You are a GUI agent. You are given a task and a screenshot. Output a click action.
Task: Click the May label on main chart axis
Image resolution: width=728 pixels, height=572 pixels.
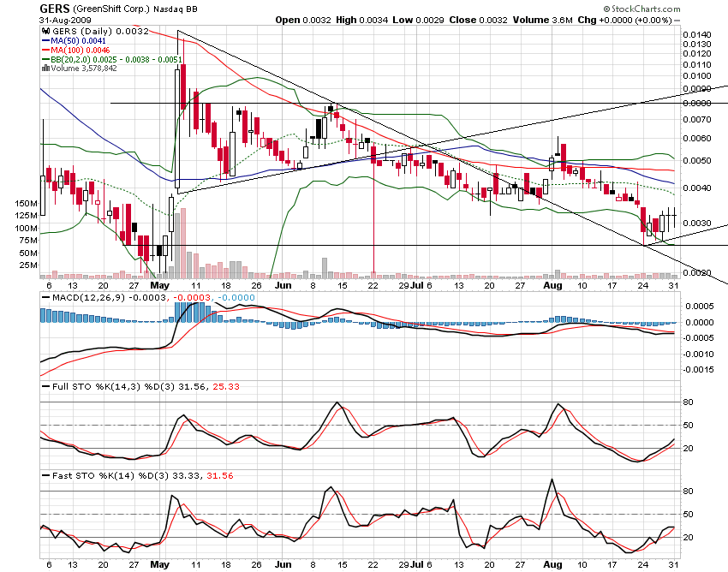(x=159, y=285)
